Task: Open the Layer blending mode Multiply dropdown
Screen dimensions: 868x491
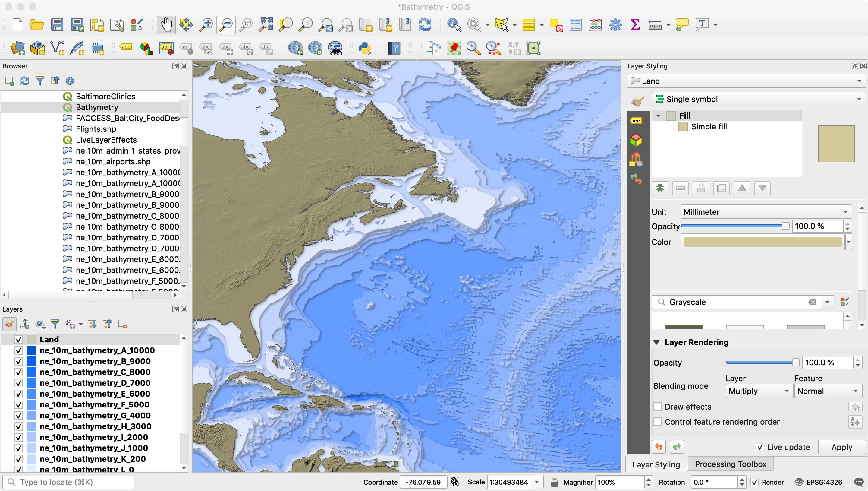Action: [759, 391]
